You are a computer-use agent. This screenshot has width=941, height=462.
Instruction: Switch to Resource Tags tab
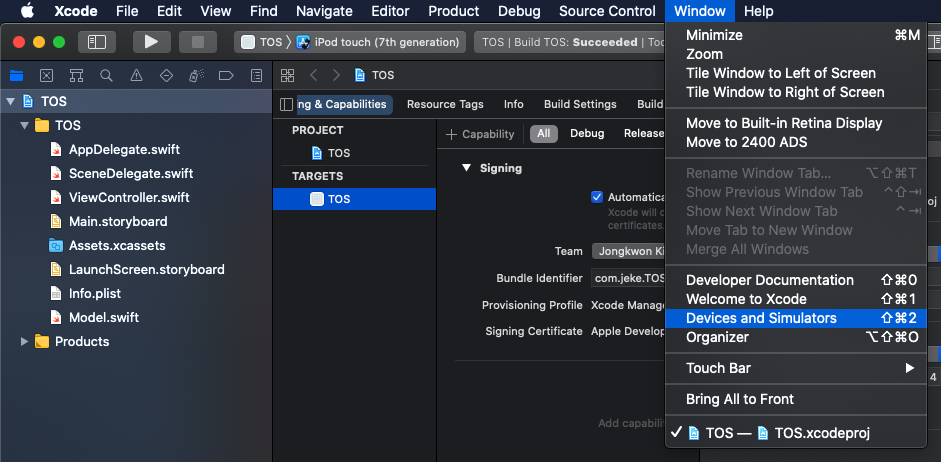click(445, 104)
